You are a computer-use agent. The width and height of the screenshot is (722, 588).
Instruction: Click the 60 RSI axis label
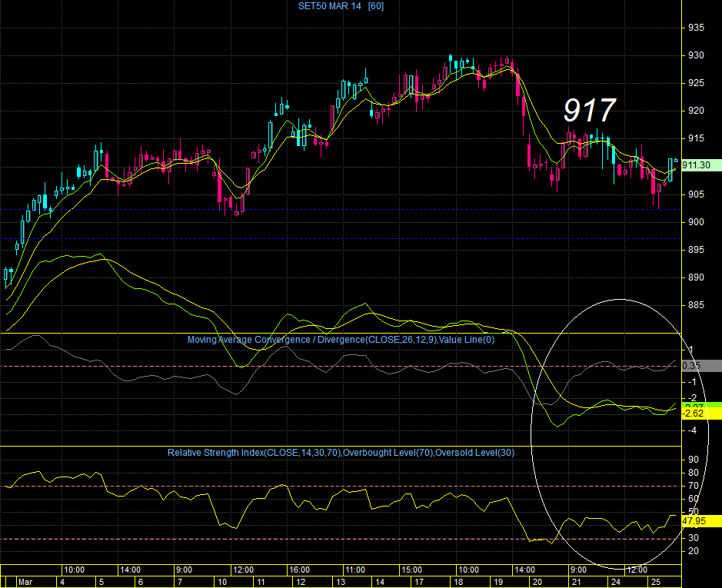(x=693, y=499)
